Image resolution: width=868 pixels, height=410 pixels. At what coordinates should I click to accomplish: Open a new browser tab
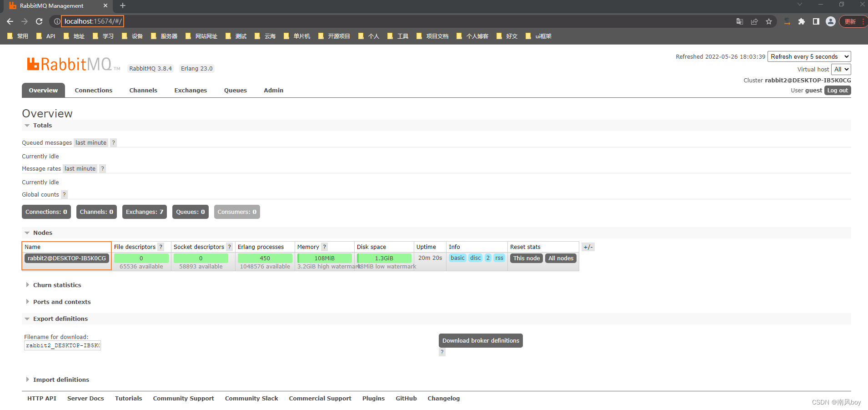[123, 5]
